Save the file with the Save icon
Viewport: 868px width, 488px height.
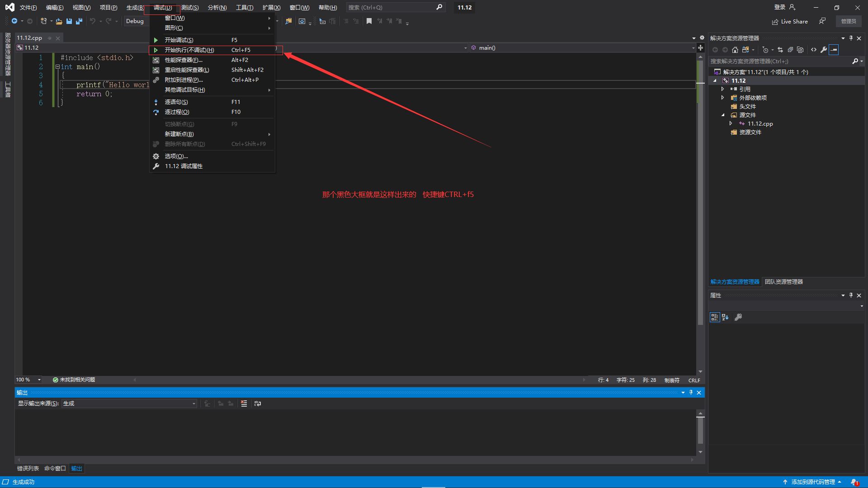point(69,21)
